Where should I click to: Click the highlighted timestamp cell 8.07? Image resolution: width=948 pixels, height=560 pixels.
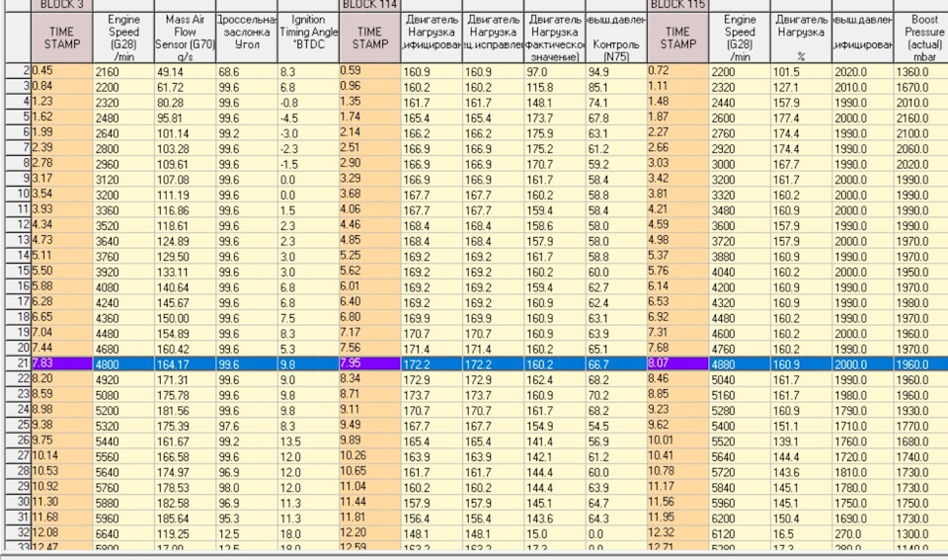(677, 364)
